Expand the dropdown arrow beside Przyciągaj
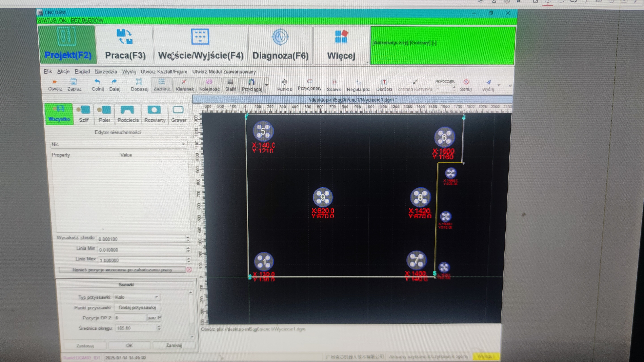The height and width of the screenshot is (362, 644). click(267, 85)
